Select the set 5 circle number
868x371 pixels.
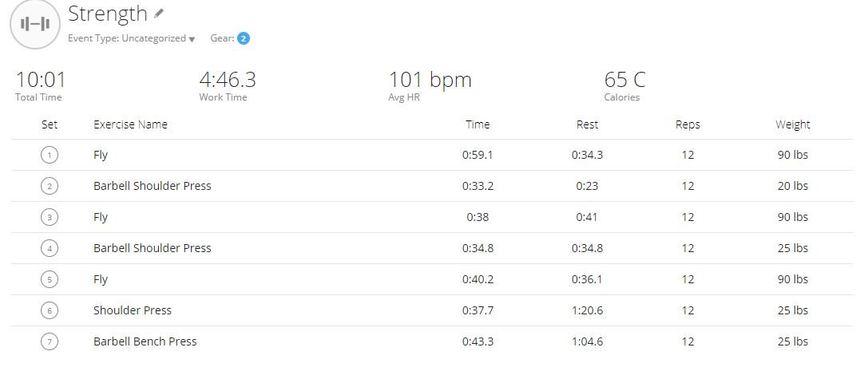[50, 279]
